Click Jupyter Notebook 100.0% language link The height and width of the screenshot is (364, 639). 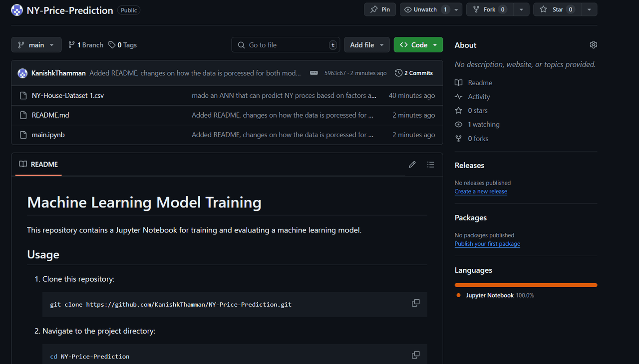click(x=500, y=295)
